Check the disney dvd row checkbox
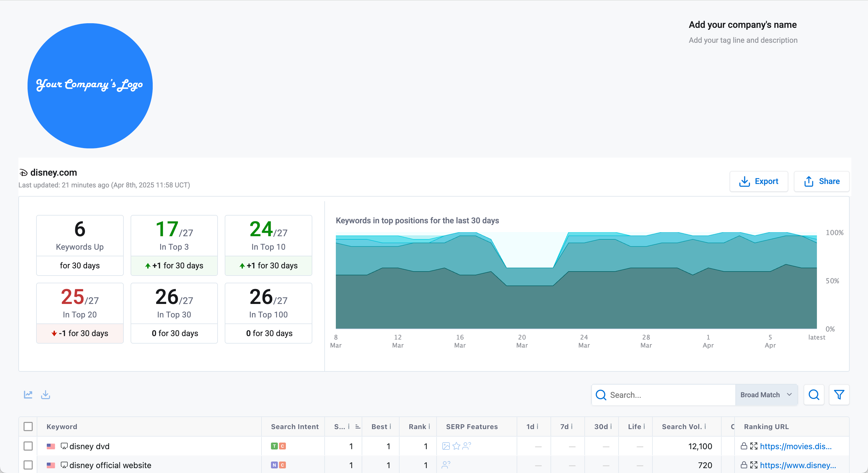This screenshot has width=868, height=473. (28, 446)
